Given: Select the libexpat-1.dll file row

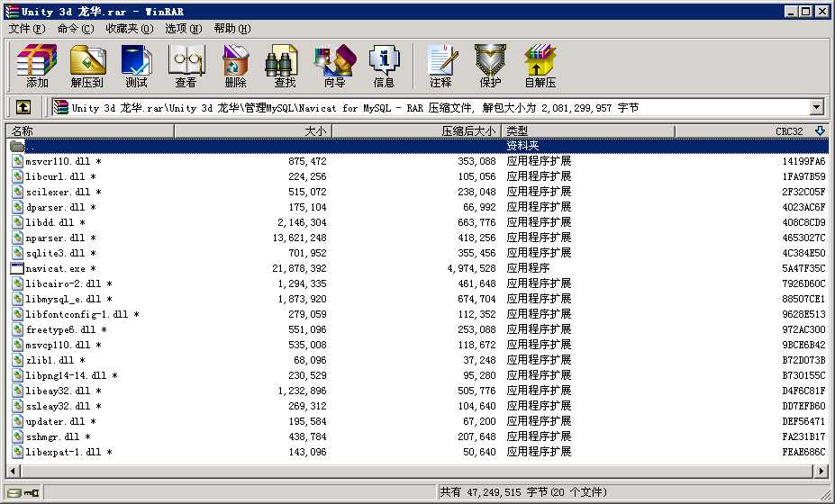Looking at the screenshot, I should [418, 453].
